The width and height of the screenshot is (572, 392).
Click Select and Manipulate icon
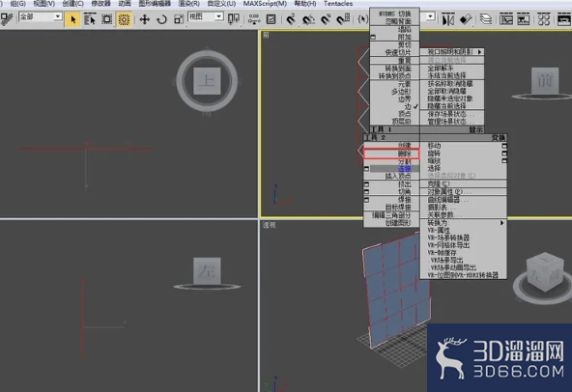coord(254,19)
